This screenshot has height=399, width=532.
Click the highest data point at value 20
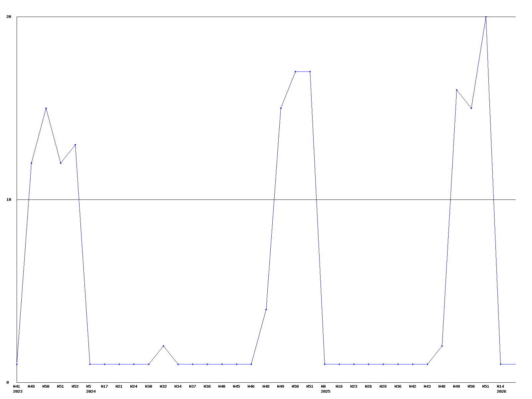(x=486, y=17)
